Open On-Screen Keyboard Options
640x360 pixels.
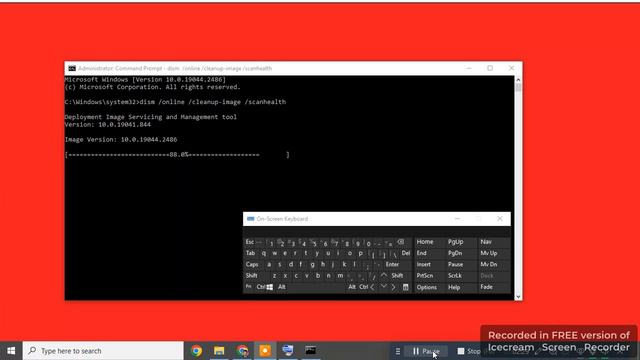(427, 287)
